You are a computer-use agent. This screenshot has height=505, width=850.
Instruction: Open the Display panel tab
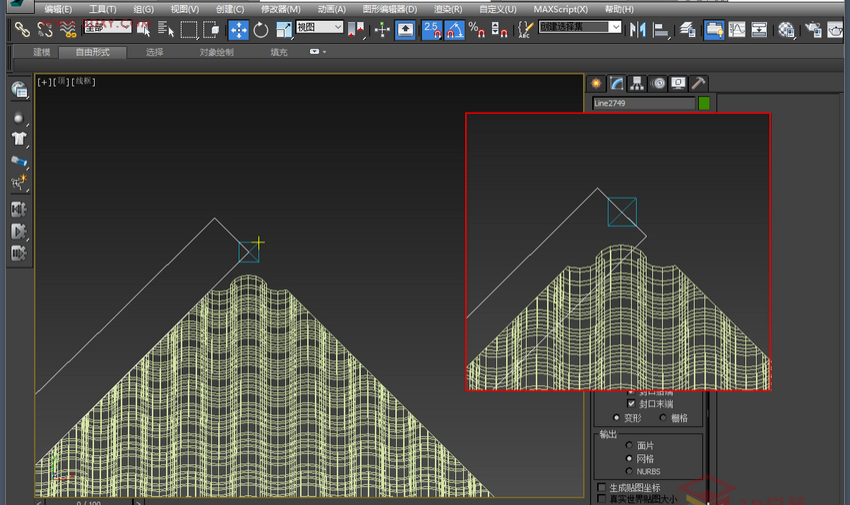(x=678, y=83)
